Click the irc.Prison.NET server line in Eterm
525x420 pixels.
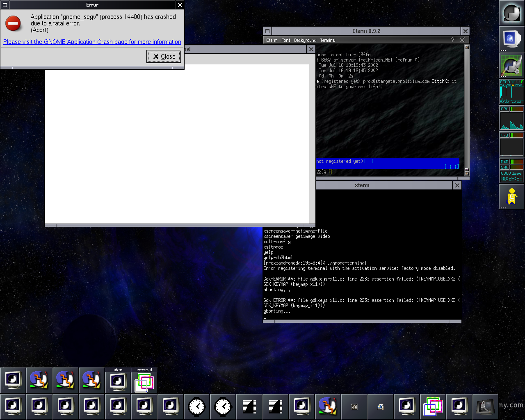coord(367,60)
